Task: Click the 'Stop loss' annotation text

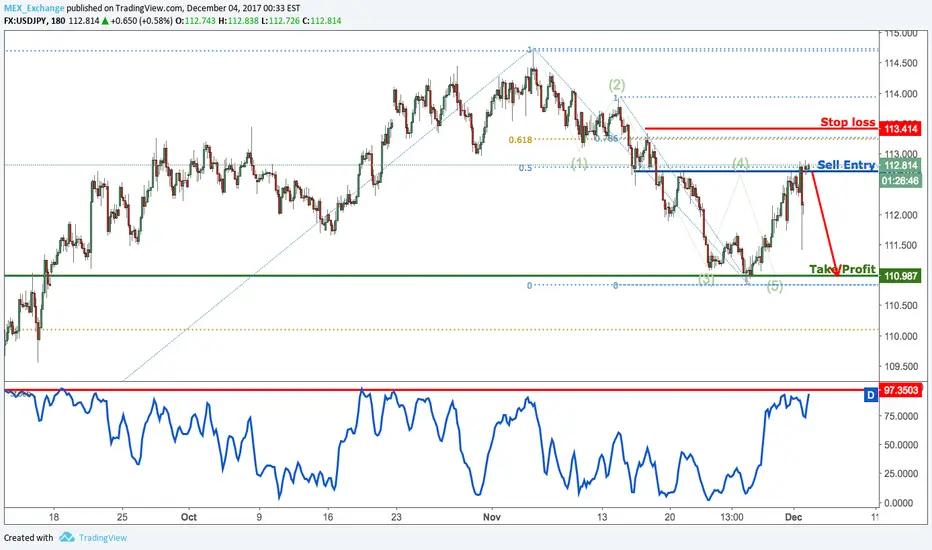Action: [x=848, y=122]
